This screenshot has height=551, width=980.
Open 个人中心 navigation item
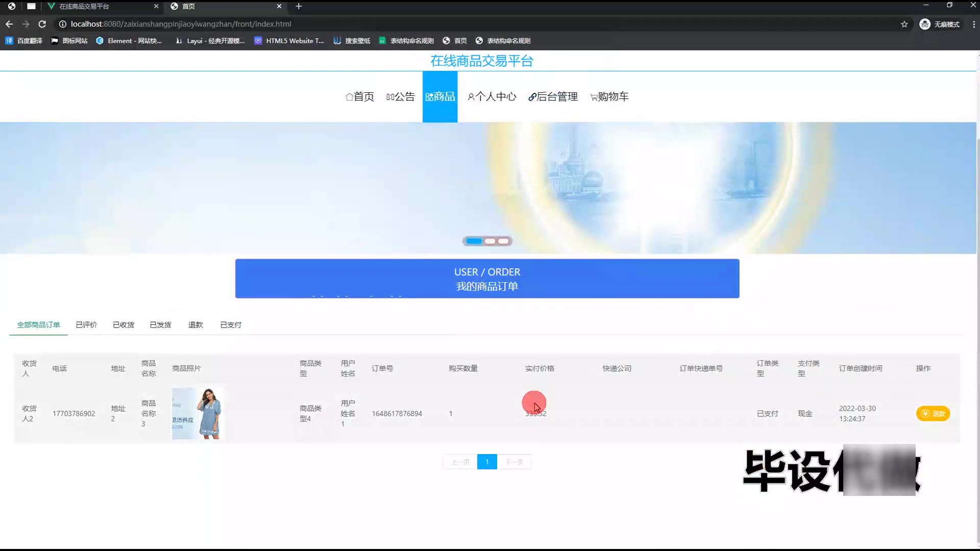[492, 97]
